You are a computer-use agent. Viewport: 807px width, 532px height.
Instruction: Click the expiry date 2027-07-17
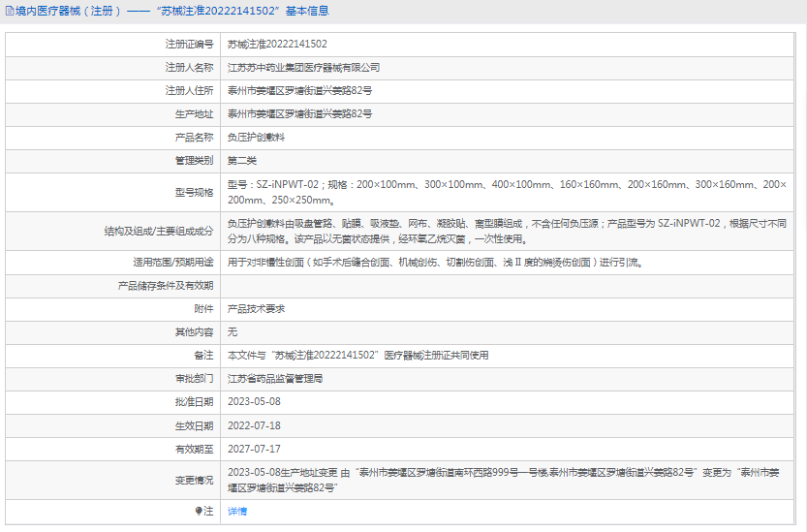point(254,449)
